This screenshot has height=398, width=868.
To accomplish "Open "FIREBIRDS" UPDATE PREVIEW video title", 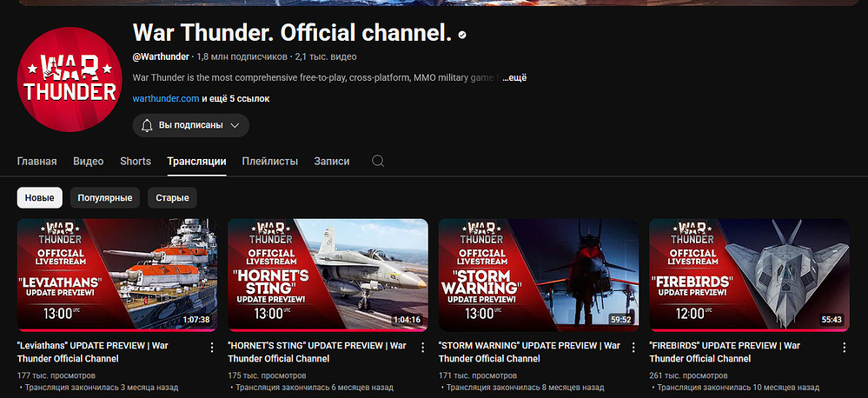I will (725, 352).
